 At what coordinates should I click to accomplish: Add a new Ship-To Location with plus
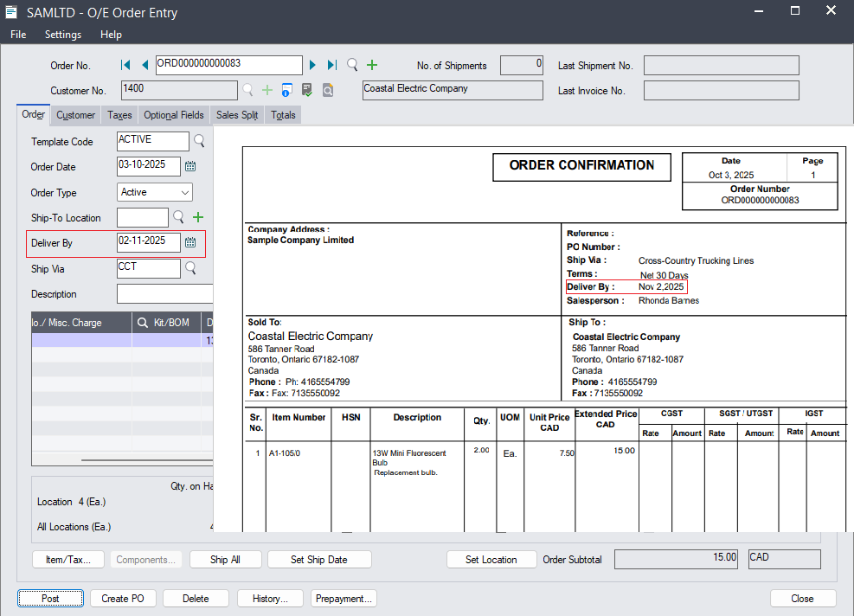tap(198, 217)
